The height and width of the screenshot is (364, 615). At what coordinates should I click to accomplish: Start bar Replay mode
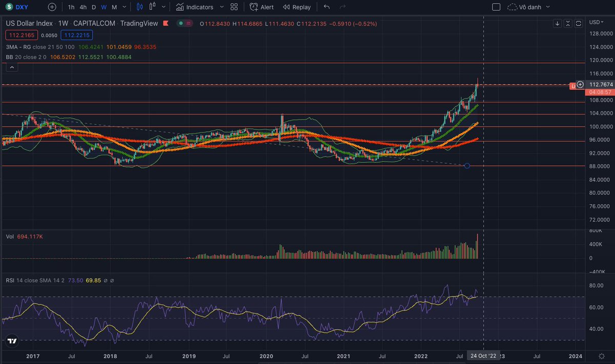pos(297,7)
